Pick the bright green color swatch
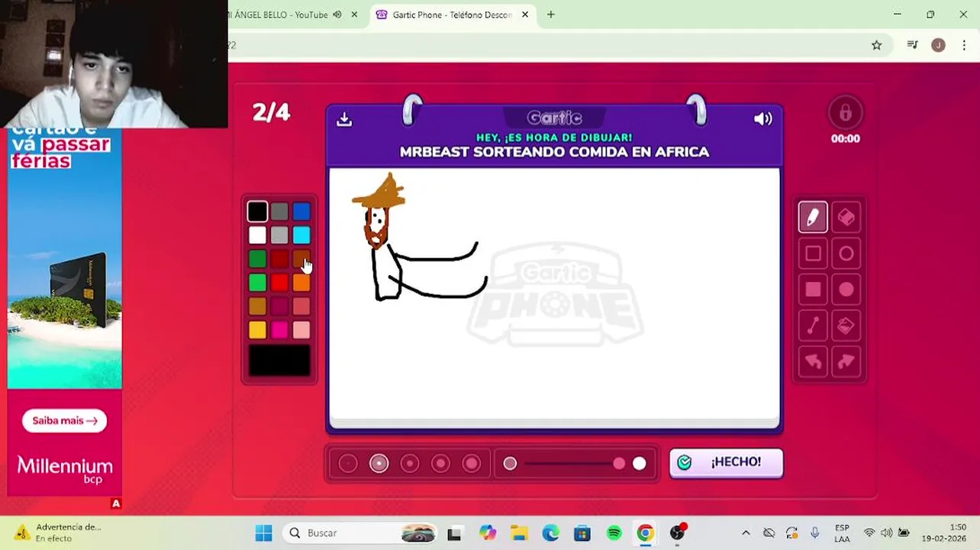 [x=257, y=283]
